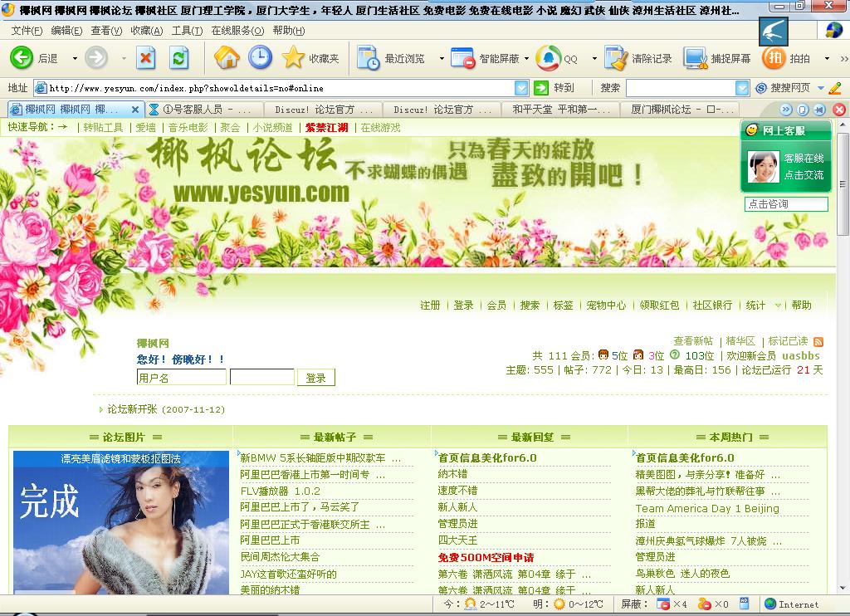Click the customer service agent photo
This screenshot has width=850, height=616.
pyautogui.click(x=764, y=167)
